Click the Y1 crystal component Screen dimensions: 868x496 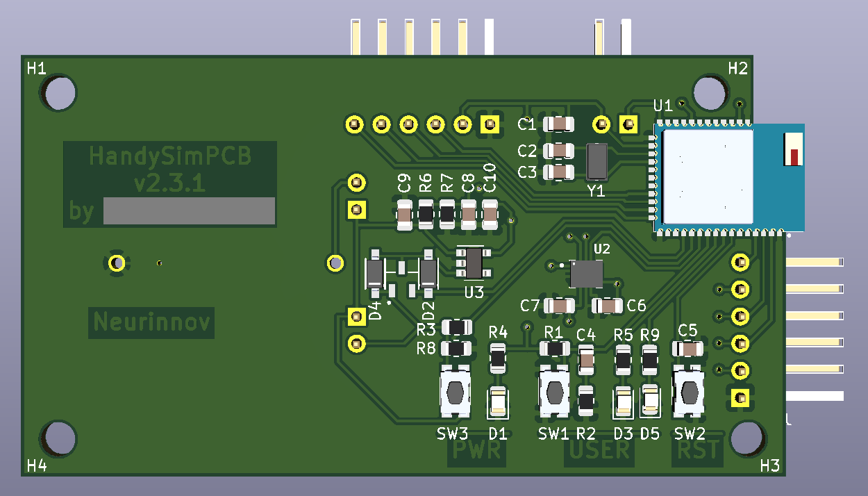596,160
